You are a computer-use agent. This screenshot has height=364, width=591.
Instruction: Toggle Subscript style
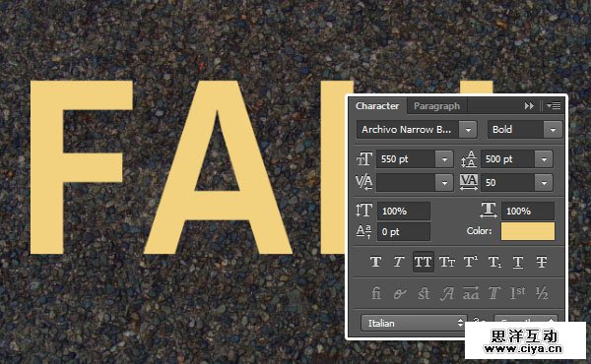(x=494, y=262)
